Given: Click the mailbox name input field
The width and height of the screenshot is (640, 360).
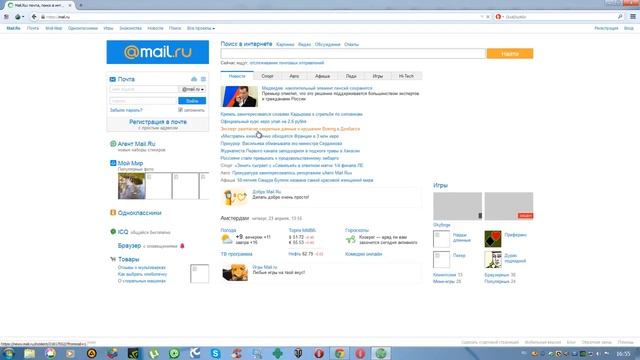Looking at the screenshot, I should click(144, 89).
